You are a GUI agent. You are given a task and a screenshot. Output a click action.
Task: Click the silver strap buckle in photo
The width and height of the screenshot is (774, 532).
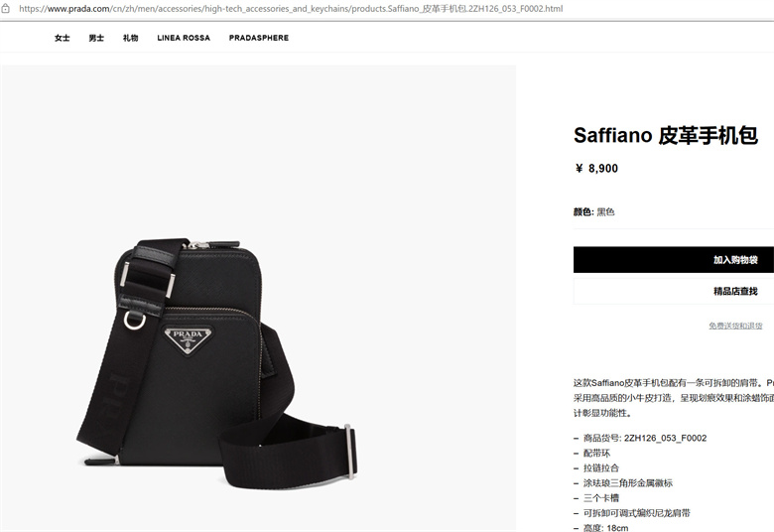click(x=349, y=452)
